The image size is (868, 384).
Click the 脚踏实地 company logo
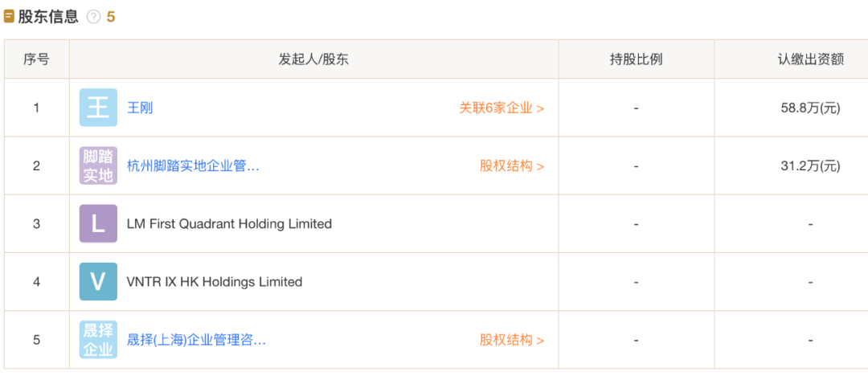pyautogui.click(x=98, y=165)
